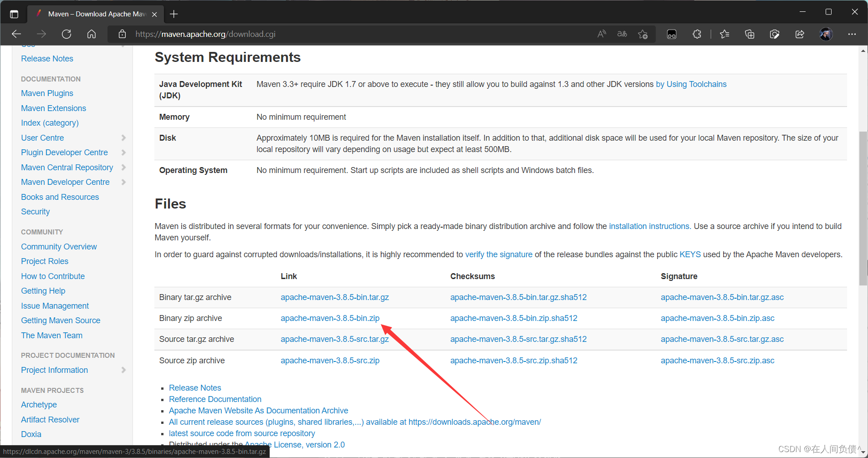This screenshot has height=458, width=868.
Task: Open Reference Documentation link
Action: coord(215,399)
